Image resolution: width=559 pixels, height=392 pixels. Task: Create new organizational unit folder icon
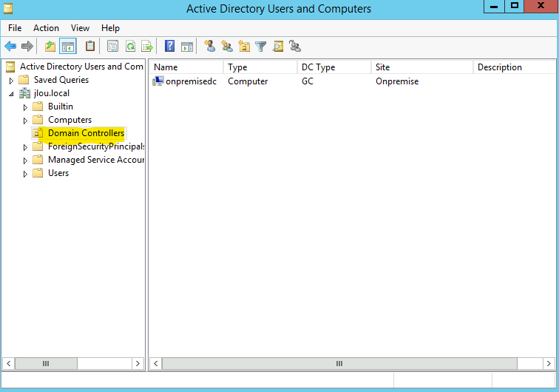click(x=244, y=46)
